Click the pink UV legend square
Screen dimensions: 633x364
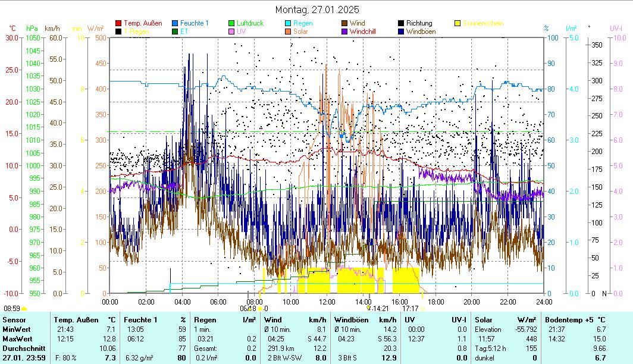[x=231, y=32]
